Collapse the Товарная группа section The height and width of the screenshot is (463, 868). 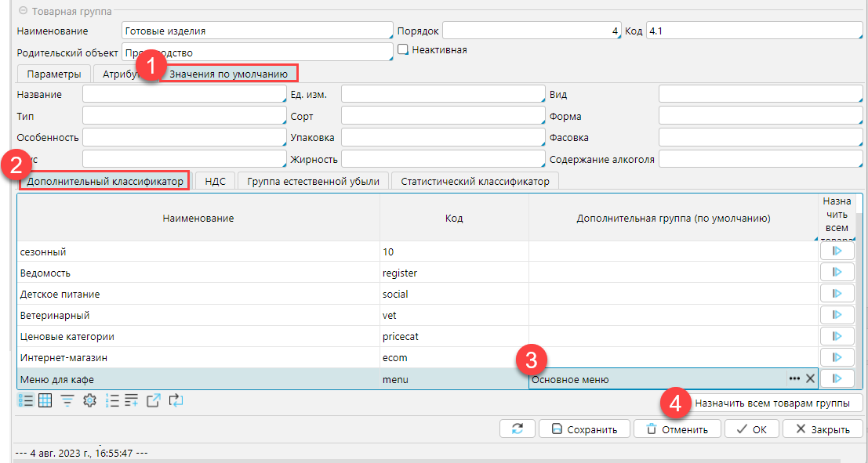coord(23,11)
